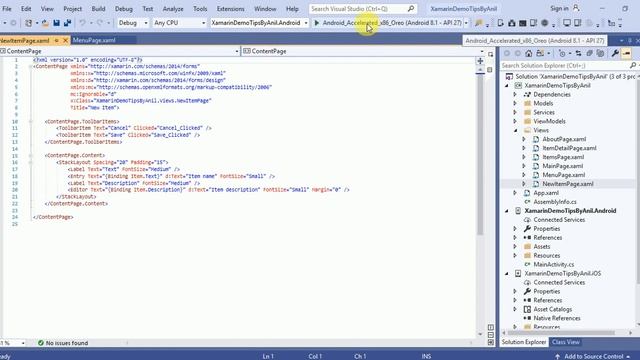Click the search magnifier in Solution Explorer
Image resolution: width=640 pixels, height=360 pixels.
click(633, 65)
